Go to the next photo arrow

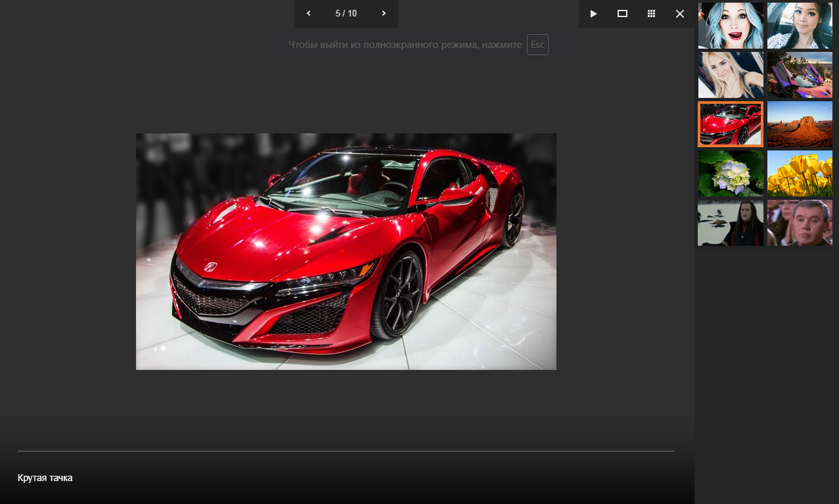click(384, 13)
